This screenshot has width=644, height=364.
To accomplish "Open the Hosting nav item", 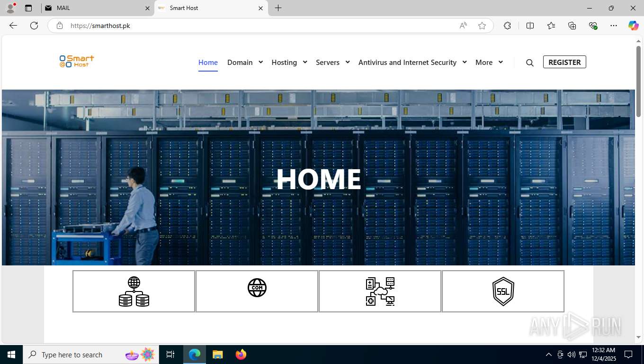I will pyautogui.click(x=284, y=62).
